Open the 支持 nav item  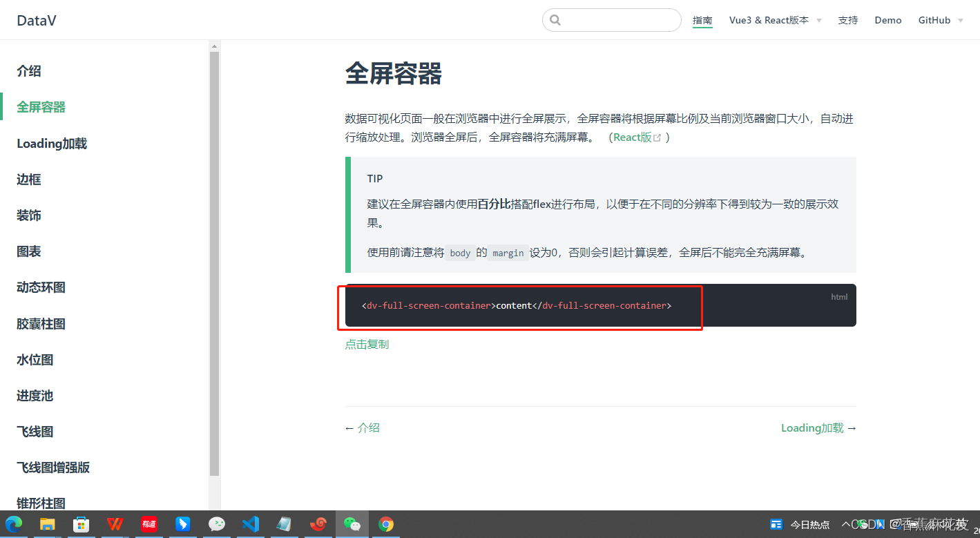[847, 20]
